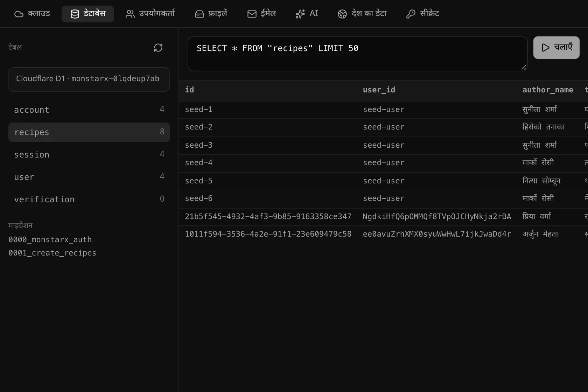Viewport: 588px width, 392px height.
Task: Click id cell 21b5f545-4932-4af3-9b85-9163358ce347
Action: click(268, 217)
